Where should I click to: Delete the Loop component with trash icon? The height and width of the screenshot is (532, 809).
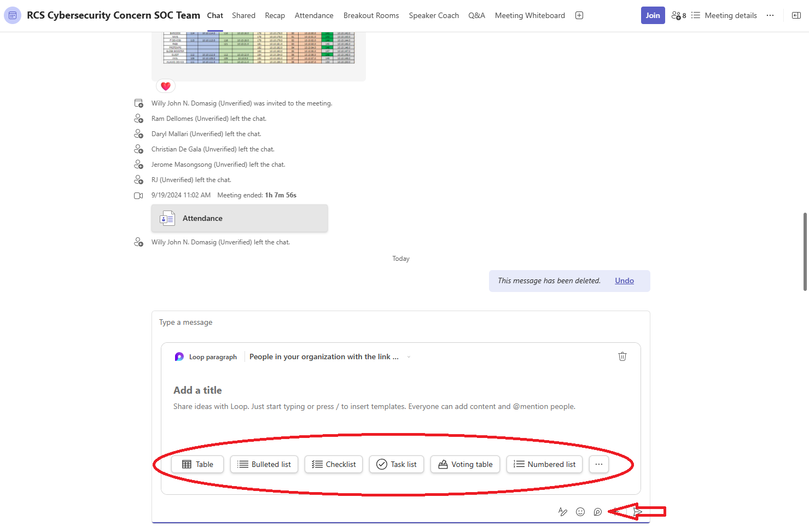coord(622,356)
